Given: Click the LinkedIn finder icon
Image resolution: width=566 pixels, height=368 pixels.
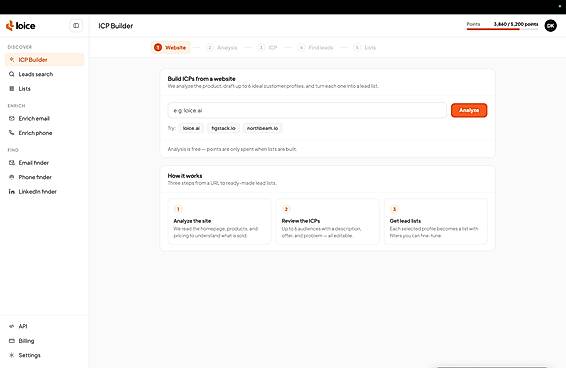Looking at the screenshot, I should [12, 192].
